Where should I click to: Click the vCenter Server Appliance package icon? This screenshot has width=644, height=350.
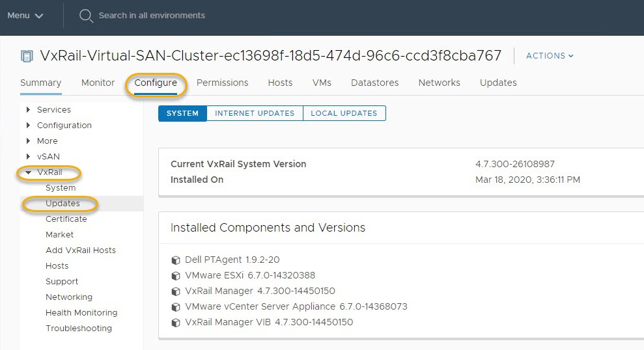175,307
